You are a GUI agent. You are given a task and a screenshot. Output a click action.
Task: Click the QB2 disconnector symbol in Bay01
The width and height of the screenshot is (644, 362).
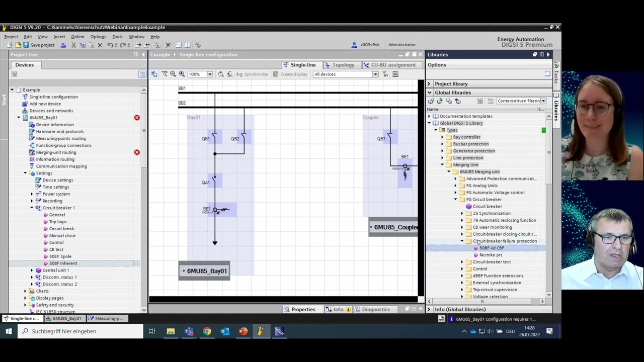pos(244,137)
